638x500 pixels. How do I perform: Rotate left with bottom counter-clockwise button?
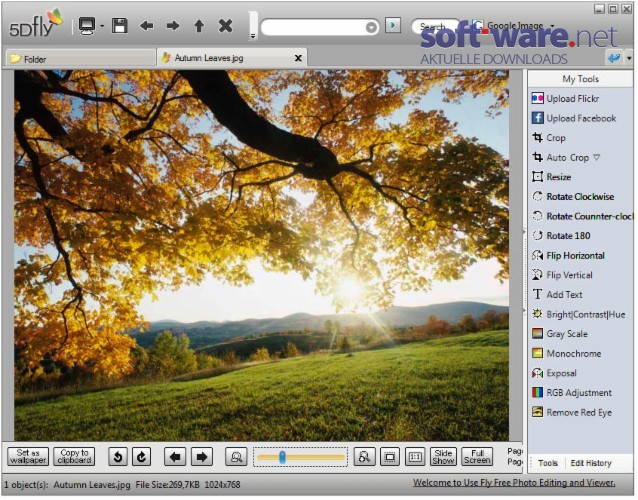118,457
